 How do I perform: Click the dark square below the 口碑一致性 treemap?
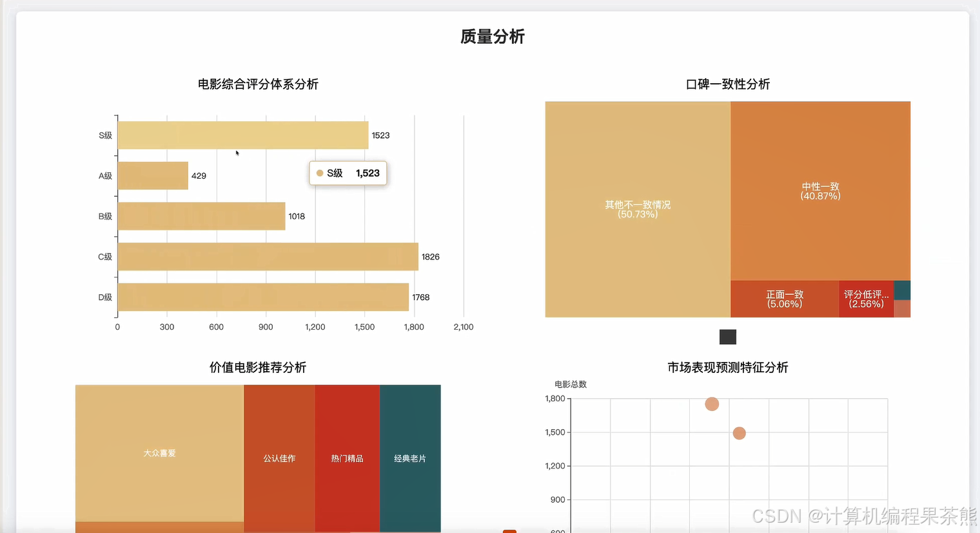728,337
